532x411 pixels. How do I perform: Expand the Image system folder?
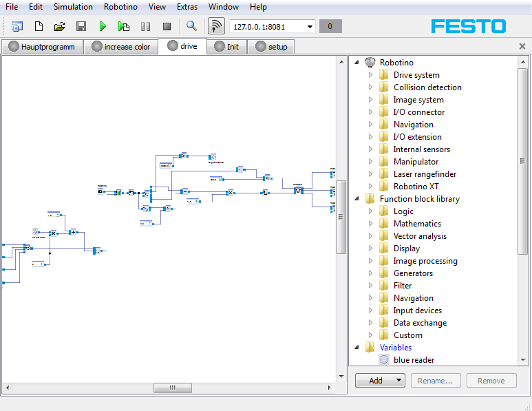click(x=370, y=99)
